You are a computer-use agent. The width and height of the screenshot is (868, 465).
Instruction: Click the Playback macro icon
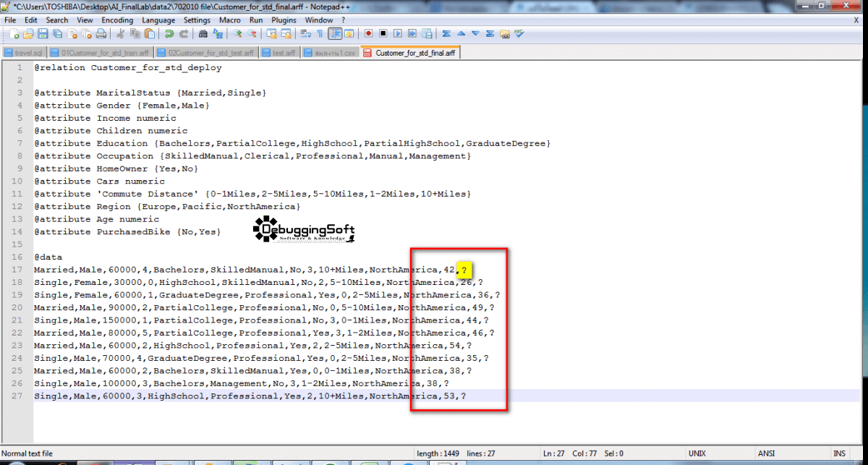(x=399, y=33)
